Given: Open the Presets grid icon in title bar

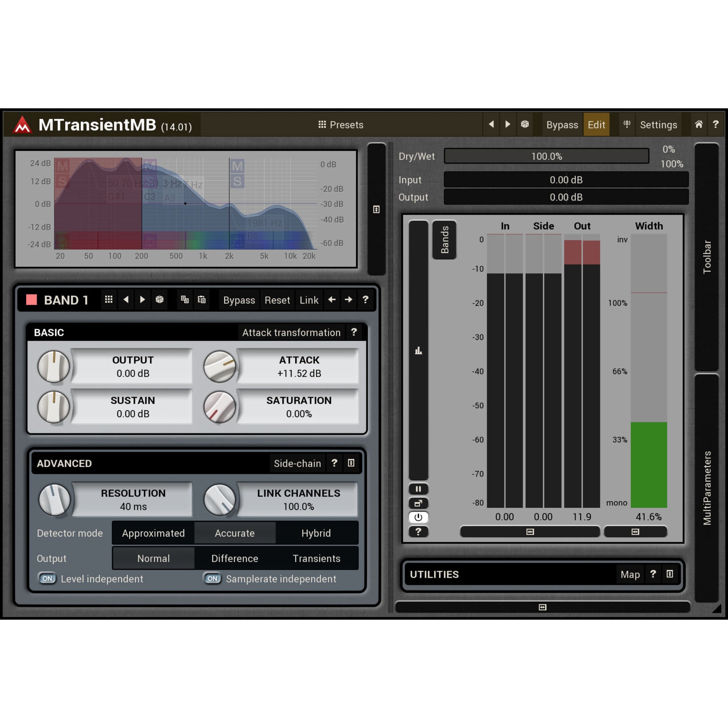Looking at the screenshot, I should [322, 124].
